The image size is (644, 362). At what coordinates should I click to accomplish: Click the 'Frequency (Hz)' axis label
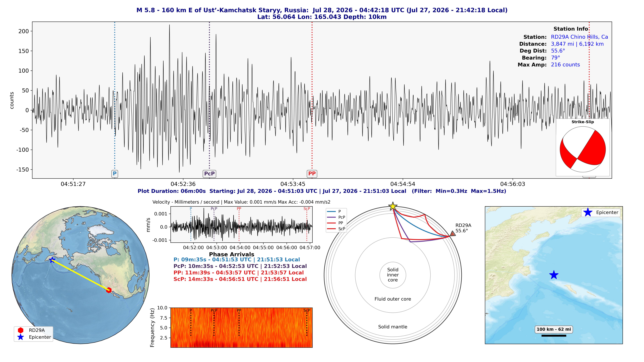tap(152, 327)
